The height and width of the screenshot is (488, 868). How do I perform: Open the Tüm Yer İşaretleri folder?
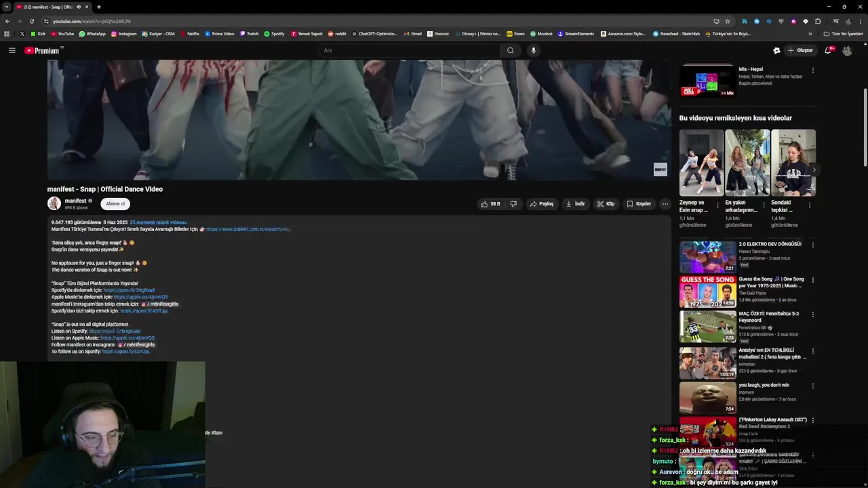click(x=844, y=33)
